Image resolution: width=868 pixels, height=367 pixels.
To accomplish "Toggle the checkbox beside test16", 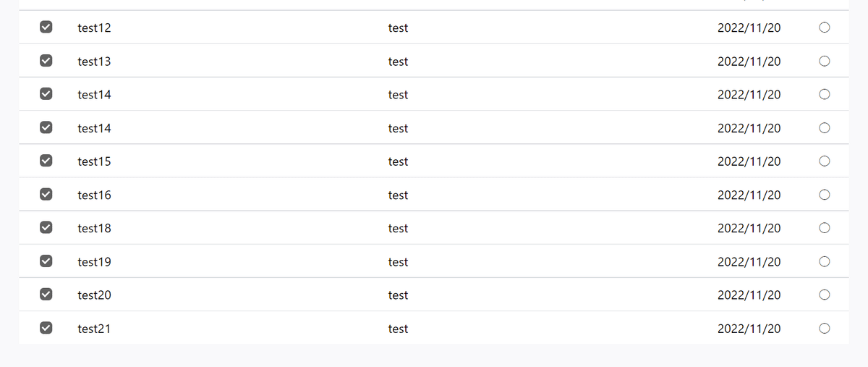I will [x=46, y=194].
